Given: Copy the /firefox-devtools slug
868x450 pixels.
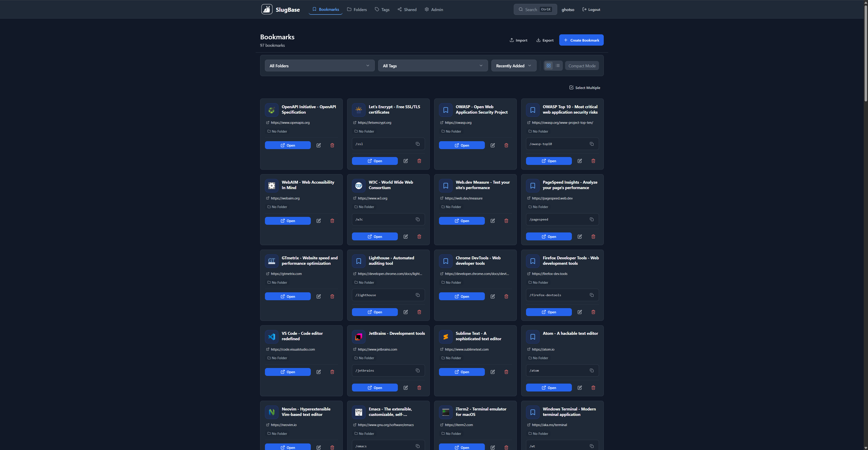Looking at the screenshot, I should [x=591, y=295].
